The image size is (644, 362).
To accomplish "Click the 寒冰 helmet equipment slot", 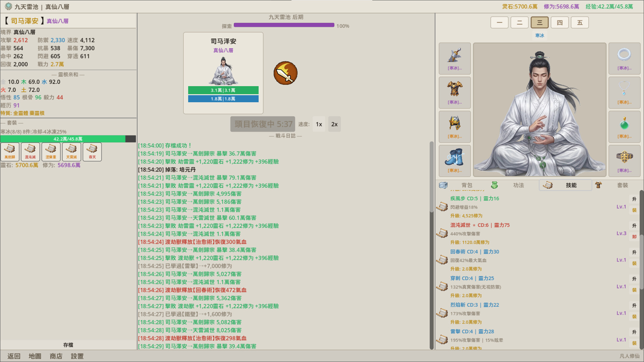I will (454, 126).
